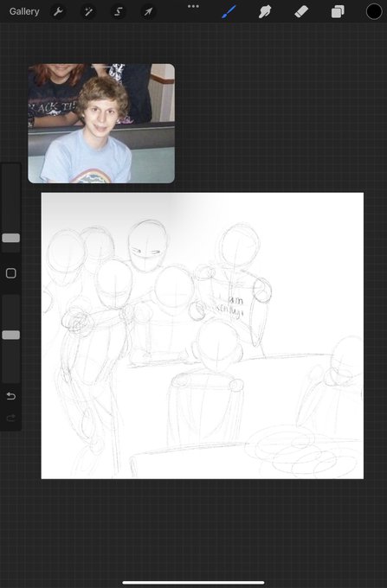This screenshot has width=387, height=588.
Task: Select the Smudge finger tool
Action: tap(265, 11)
